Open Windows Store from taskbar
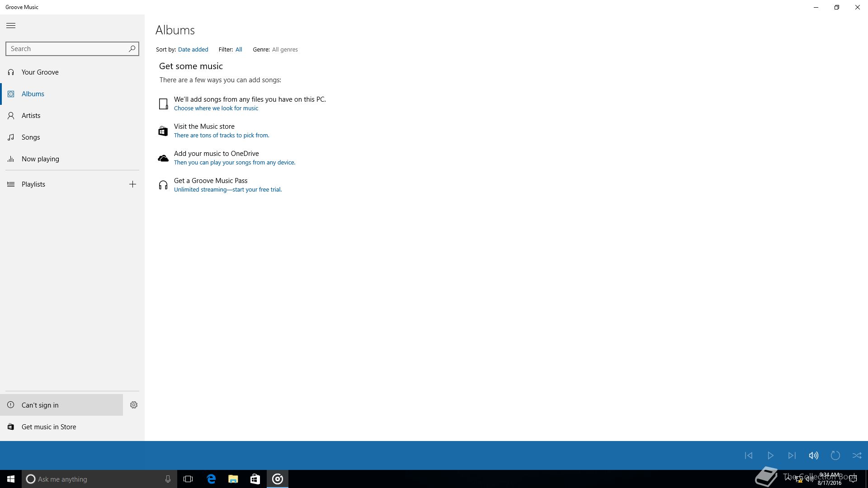Image resolution: width=868 pixels, height=488 pixels. tap(255, 479)
